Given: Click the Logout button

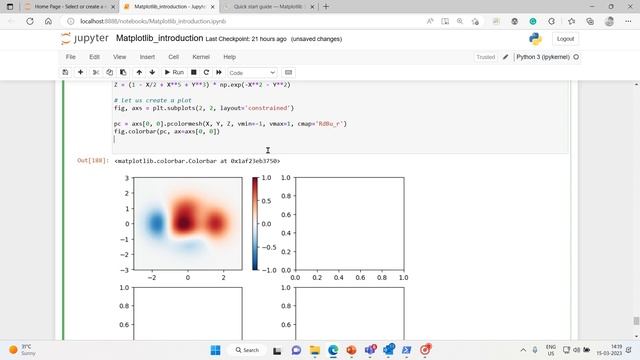Looking at the screenshot, I should point(565,39).
